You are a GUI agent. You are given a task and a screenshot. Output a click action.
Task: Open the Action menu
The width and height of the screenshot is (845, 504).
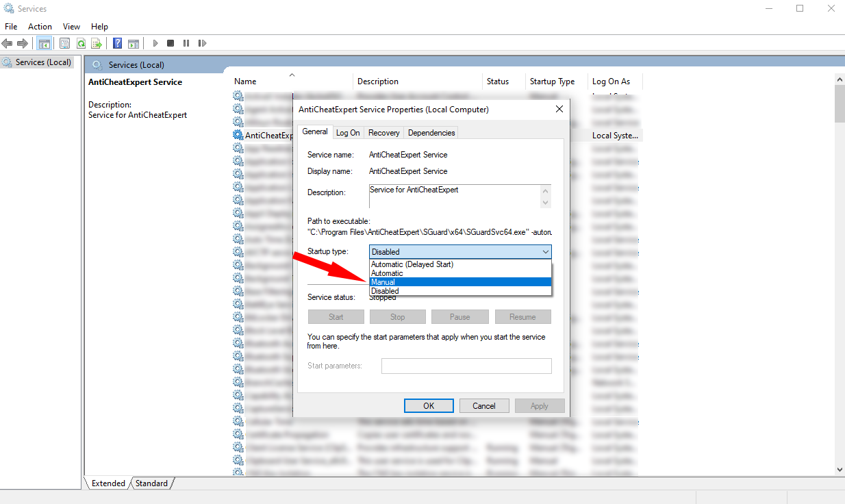click(x=40, y=27)
